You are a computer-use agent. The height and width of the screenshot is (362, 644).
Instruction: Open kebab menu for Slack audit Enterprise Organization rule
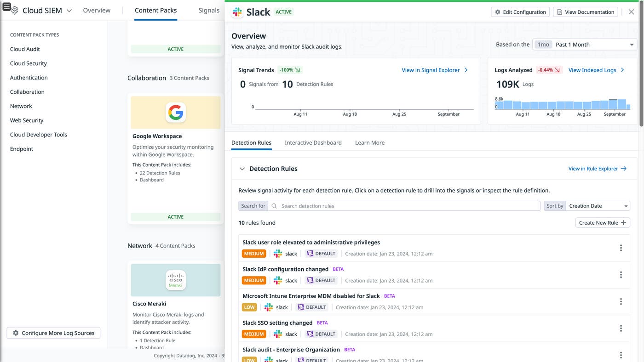pyautogui.click(x=621, y=355)
